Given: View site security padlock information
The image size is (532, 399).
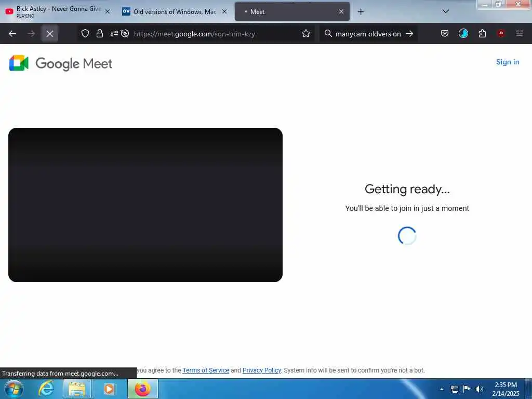Looking at the screenshot, I should [99, 33].
